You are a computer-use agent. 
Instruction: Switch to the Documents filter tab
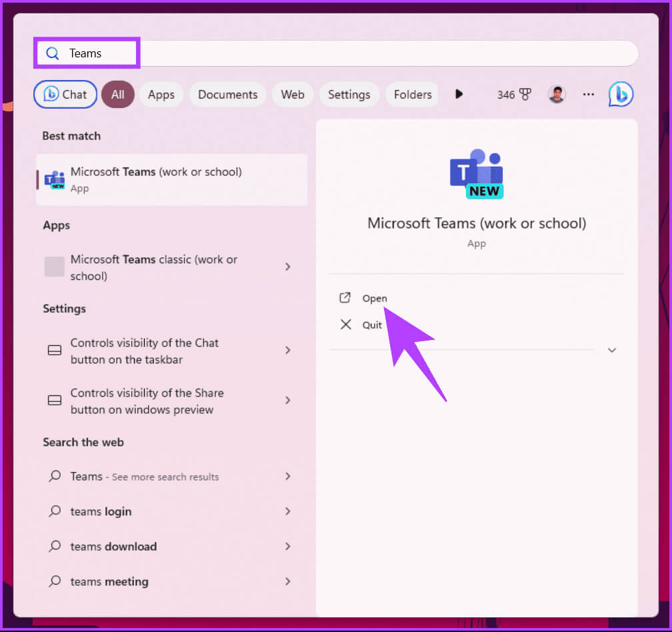coord(227,94)
